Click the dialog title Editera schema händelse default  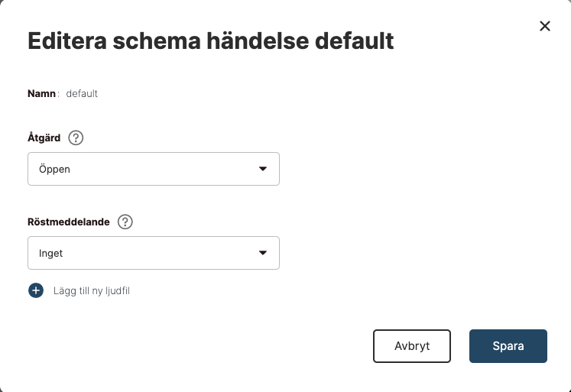[210, 40]
